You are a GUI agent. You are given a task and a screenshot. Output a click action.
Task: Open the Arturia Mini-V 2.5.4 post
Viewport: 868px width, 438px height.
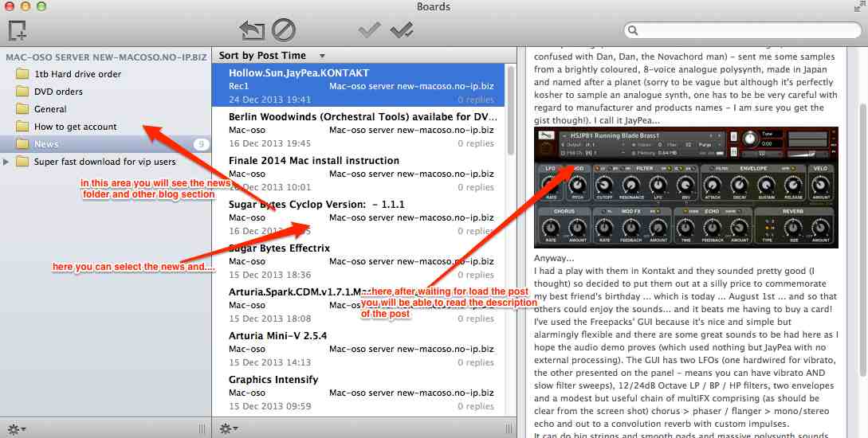(358, 349)
